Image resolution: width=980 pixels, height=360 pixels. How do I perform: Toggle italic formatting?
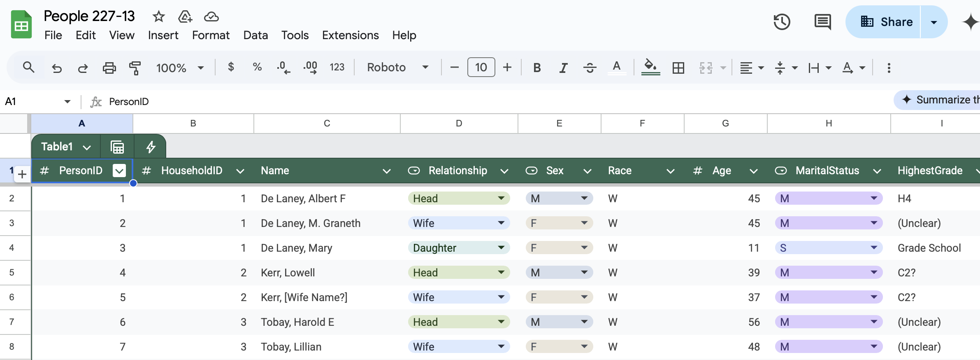coord(563,68)
